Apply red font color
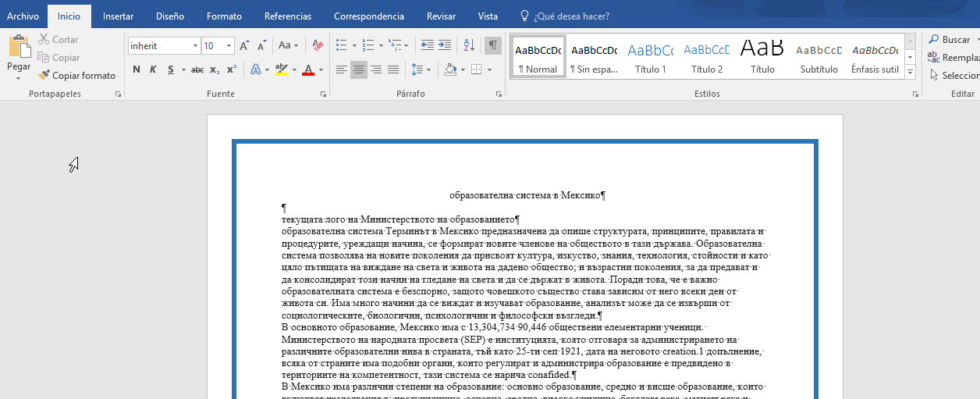Screen dimensions: 980x399 [308, 69]
